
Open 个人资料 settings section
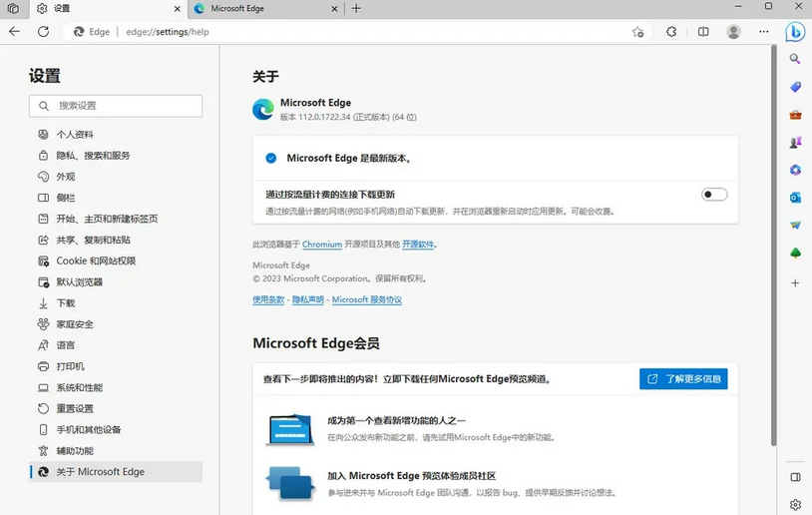(x=116, y=134)
